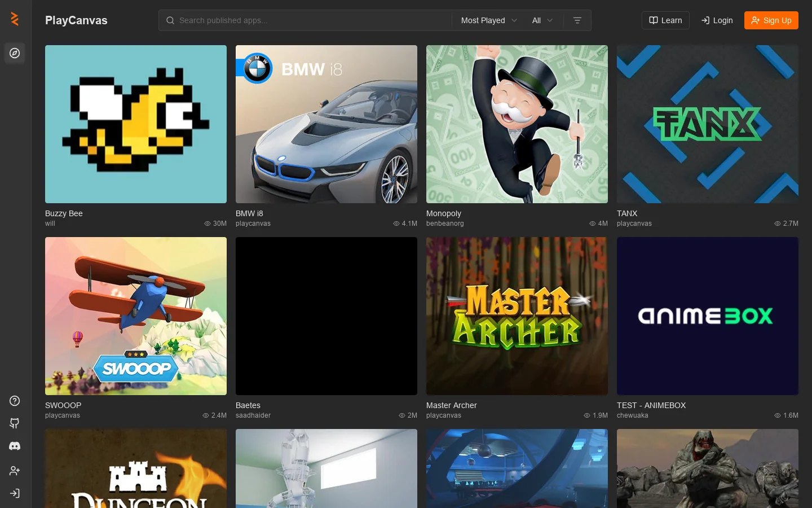Click the PlayCanvas logo icon
The height and width of the screenshot is (508, 812).
pos(15,19)
